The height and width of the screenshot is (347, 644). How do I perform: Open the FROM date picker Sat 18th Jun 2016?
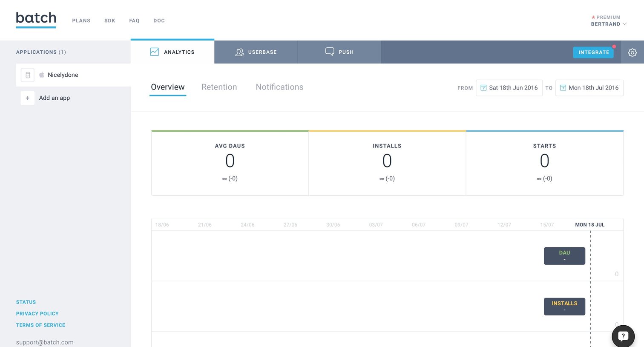tap(509, 88)
